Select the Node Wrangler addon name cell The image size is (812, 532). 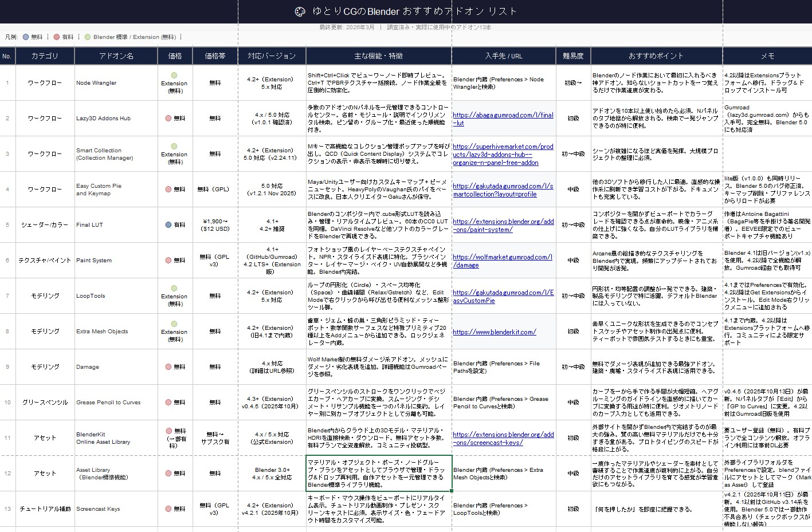(116, 83)
